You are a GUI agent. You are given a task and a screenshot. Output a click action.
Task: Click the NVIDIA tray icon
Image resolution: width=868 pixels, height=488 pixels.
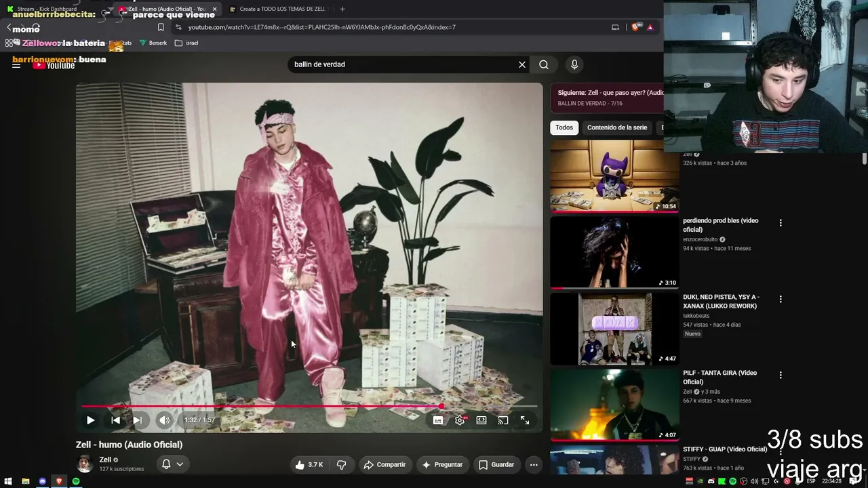700,481
